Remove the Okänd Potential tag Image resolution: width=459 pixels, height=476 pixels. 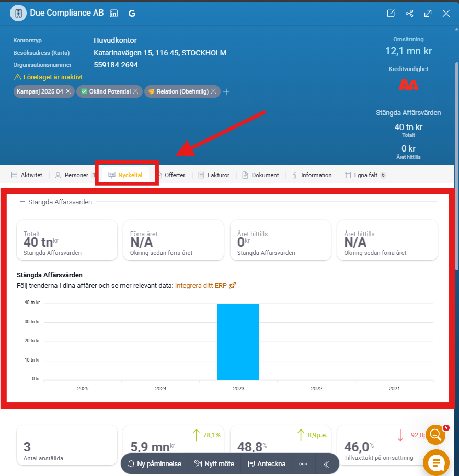pyautogui.click(x=136, y=91)
